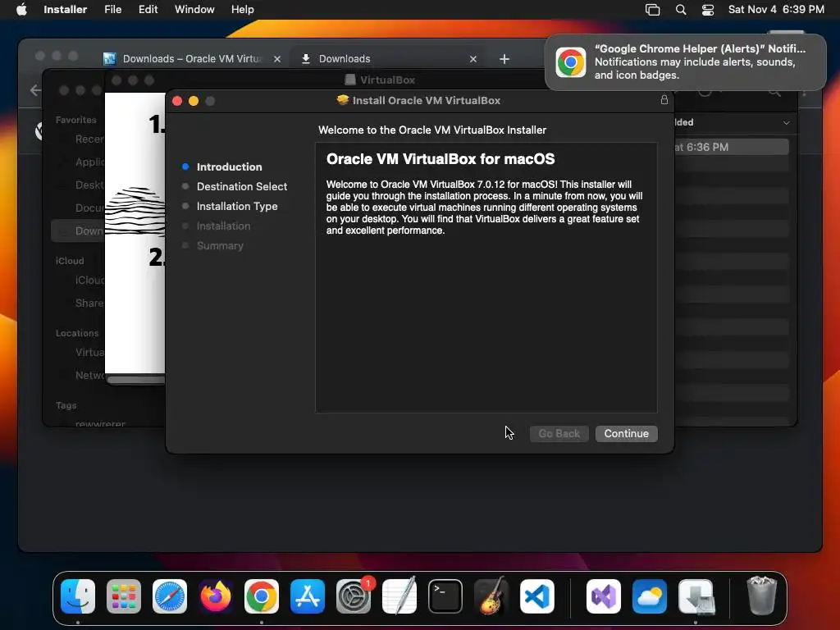
Task: Click the Chrome Helper notification banner
Action: 685,62
